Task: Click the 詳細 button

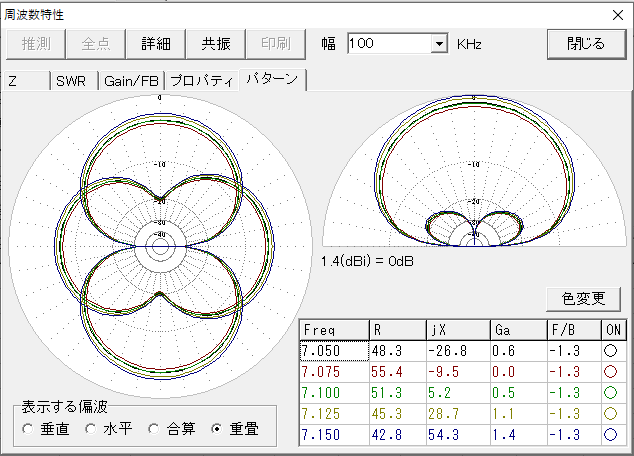Action: pos(156,44)
